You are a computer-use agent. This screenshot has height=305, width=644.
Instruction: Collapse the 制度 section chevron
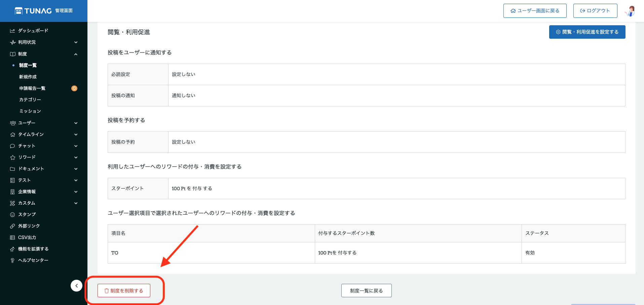point(76,54)
